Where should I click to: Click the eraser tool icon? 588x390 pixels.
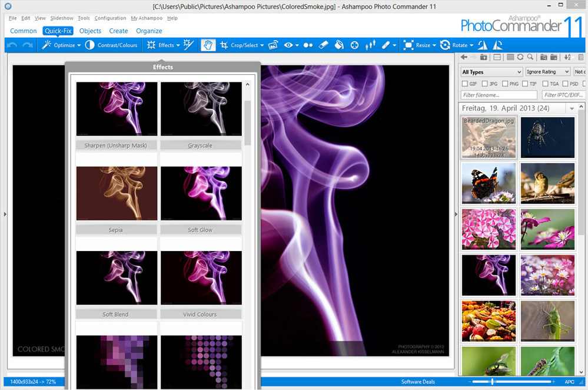click(323, 45)
